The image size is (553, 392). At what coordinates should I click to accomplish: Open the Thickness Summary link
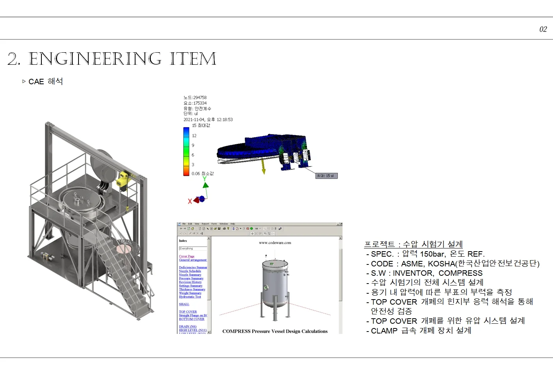tap(192, 289)
